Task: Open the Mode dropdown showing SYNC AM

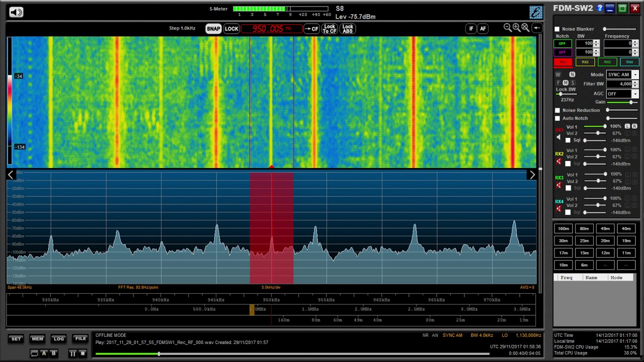Action: coord(622,75)
